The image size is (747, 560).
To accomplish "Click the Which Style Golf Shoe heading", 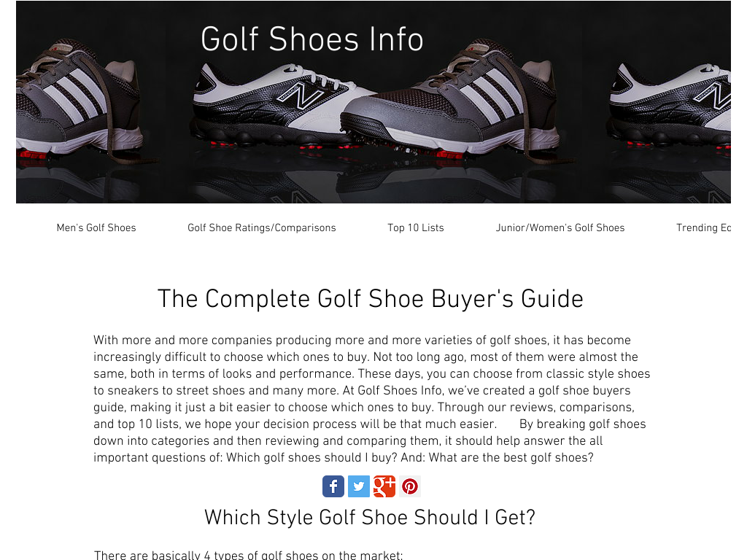I will [370, 518].
